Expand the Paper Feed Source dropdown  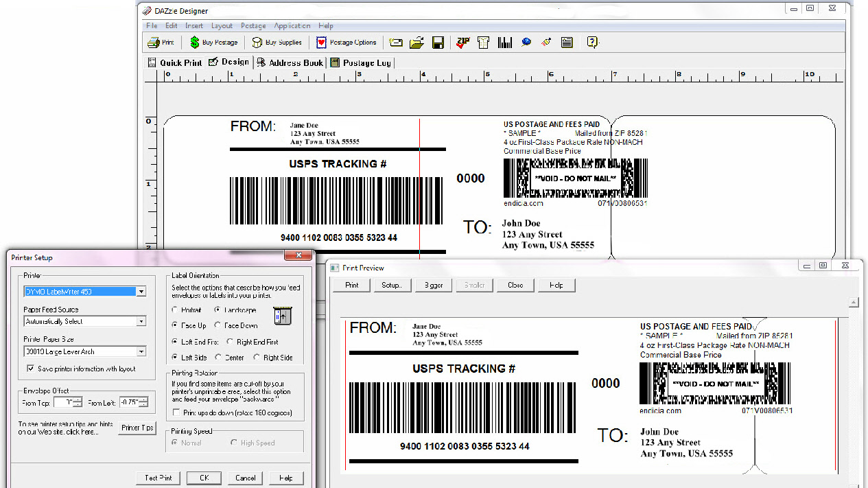click(x=141, y=321)
